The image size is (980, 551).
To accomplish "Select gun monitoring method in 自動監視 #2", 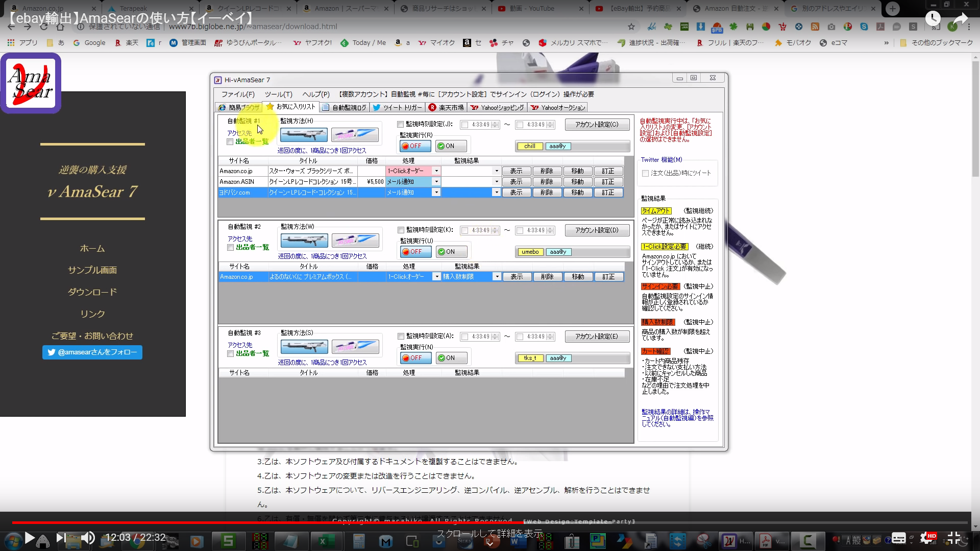I will coord(304,241).
